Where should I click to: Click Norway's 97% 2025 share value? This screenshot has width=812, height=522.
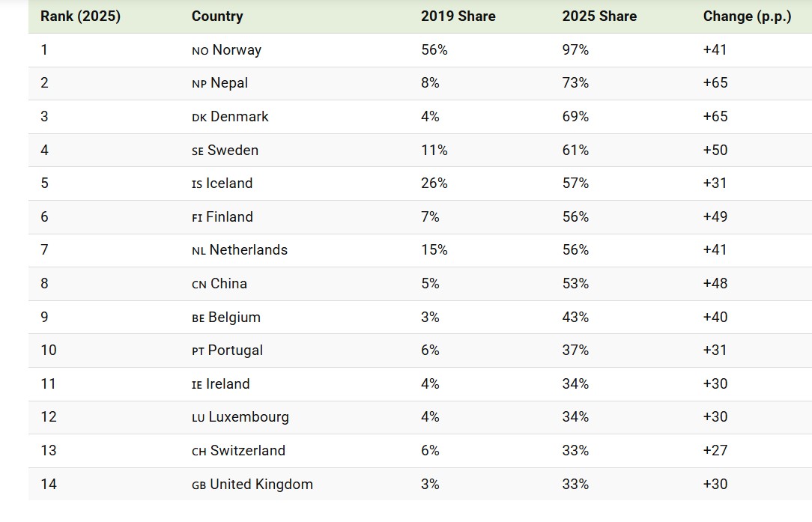tap(575, 50)
